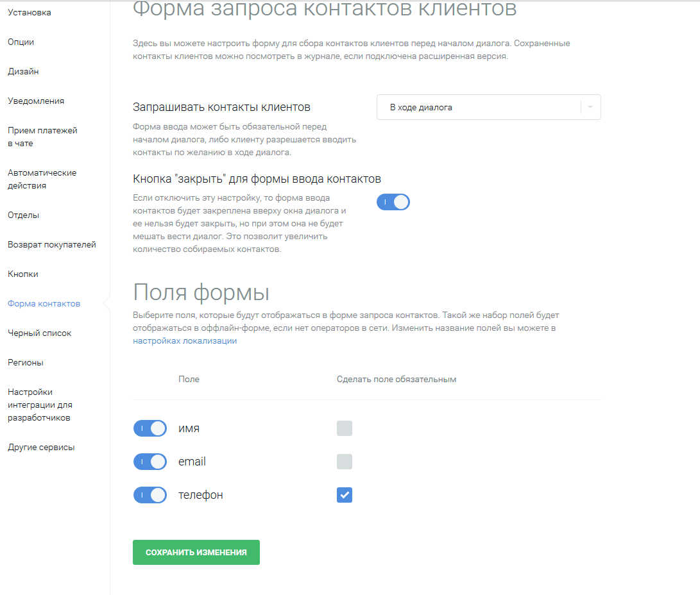The image size is (700, 595).
Task: Navigate to "Другие сервисы" page
Action: click(41, 448)
